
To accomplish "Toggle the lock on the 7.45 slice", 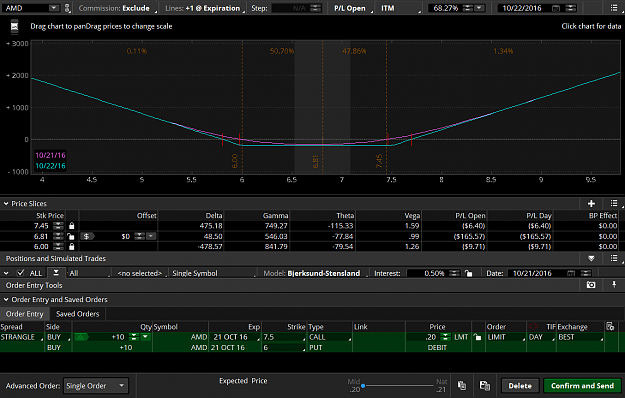I will (72, 226).
